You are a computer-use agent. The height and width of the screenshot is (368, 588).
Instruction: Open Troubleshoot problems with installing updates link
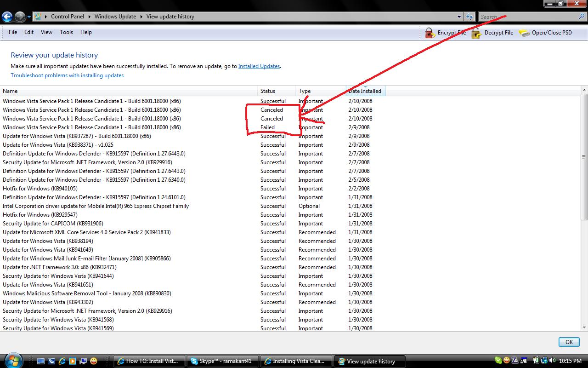[67, 75]
